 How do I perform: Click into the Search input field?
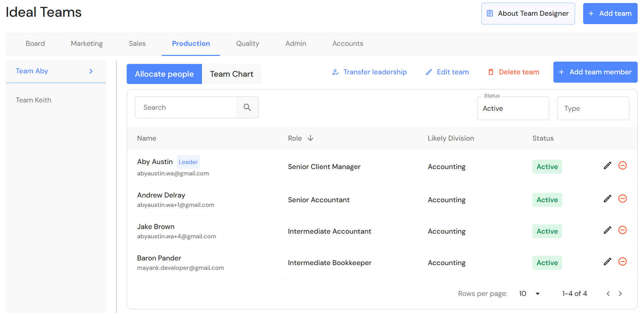coord(186,107)
